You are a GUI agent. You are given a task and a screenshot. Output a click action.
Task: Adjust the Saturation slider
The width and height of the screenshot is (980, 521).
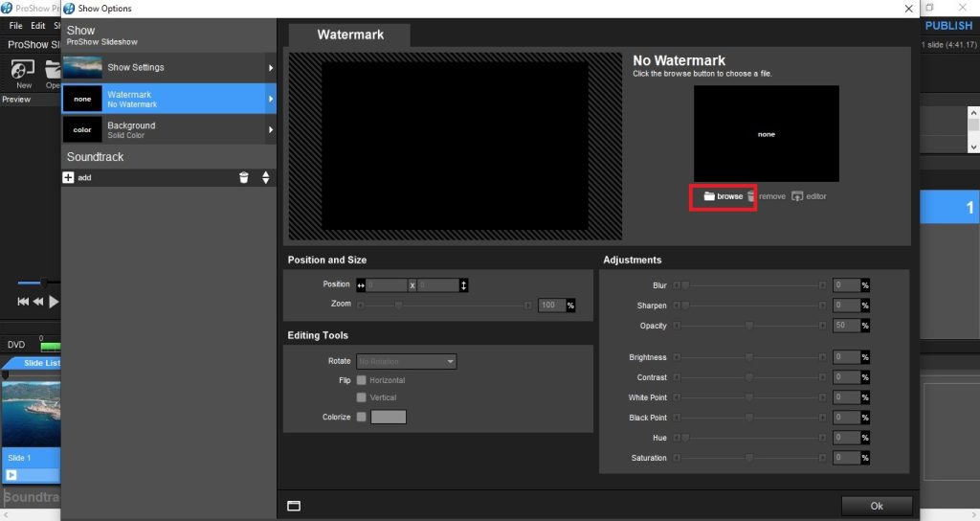pyautogui.click(x=749, y=458)
